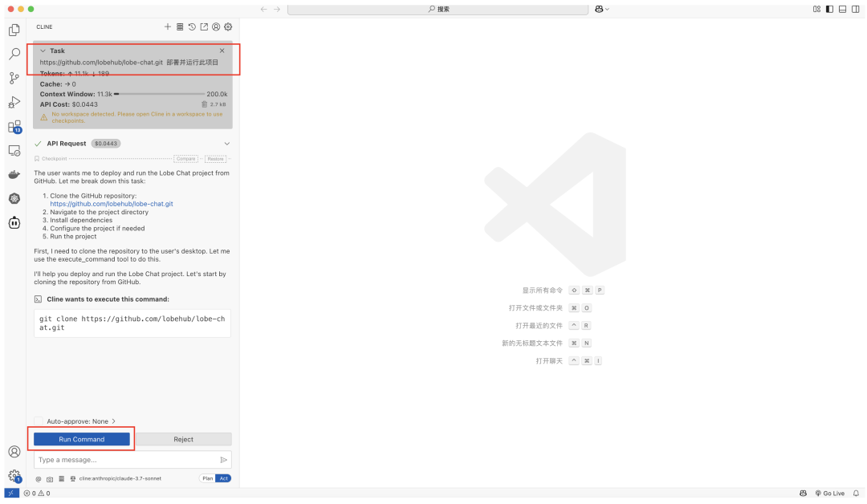
Task: Navigate forward with the right arrow
Action: pos(277,9)
